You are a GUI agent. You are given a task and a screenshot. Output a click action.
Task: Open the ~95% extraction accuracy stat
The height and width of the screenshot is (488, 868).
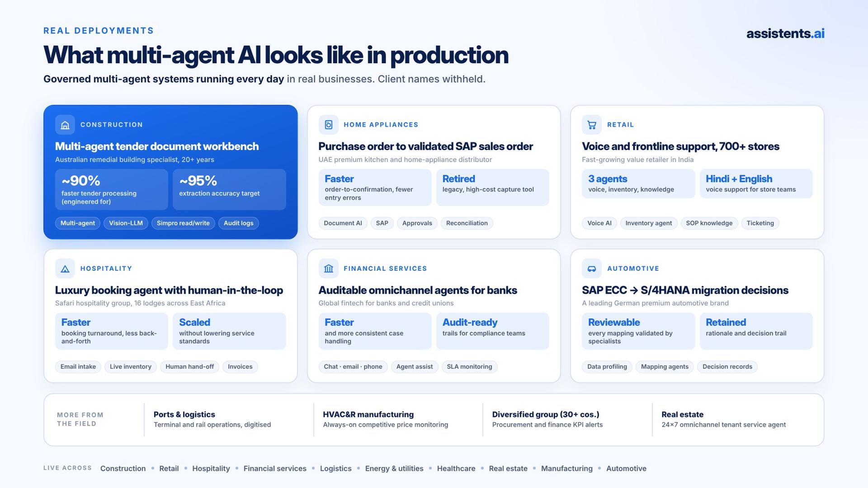coord(229,190)
